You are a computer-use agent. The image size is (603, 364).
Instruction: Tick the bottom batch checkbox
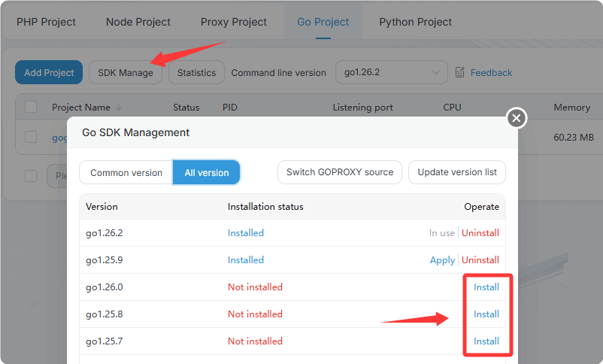coord(31,176)
